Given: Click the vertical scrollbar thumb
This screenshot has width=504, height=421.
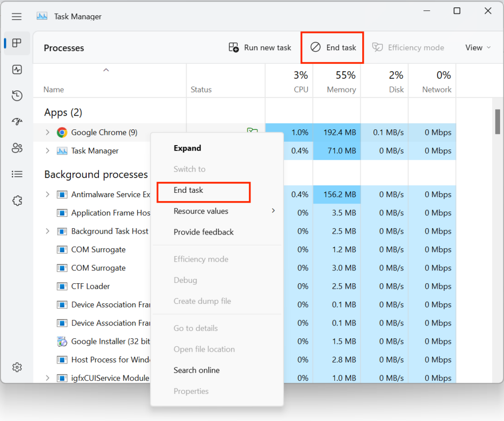Looking at the screenshot, I should (497, 121).
